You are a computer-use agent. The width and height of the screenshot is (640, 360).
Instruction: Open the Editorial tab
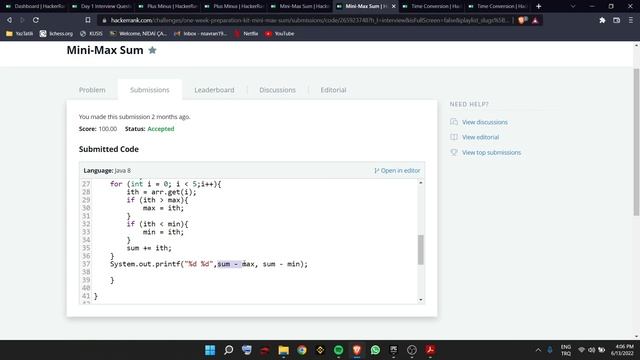[333, 90]
